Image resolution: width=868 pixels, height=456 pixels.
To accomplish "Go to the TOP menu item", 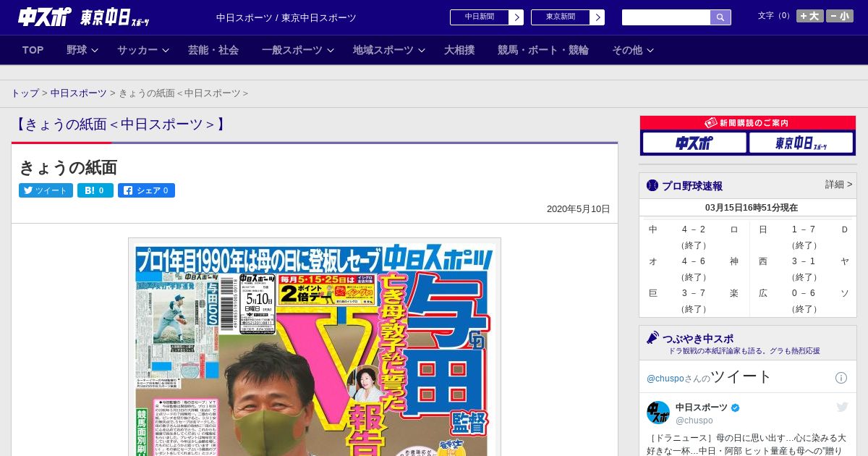I will point(33,50).
